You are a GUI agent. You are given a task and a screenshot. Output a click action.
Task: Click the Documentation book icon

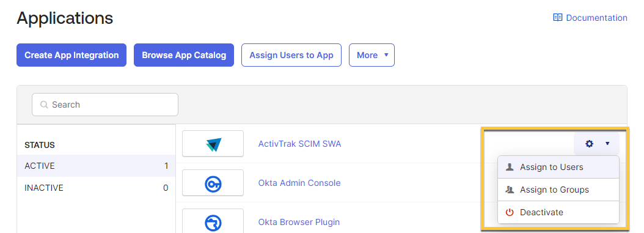(557, 18)
